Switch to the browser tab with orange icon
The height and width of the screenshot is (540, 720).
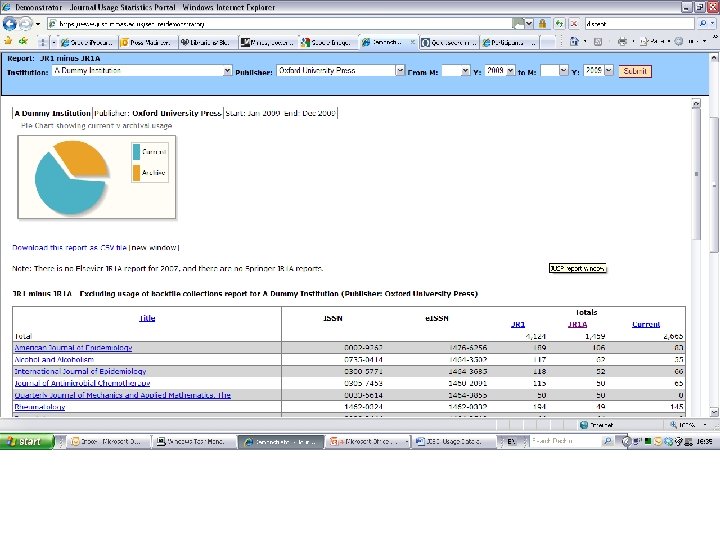pyautogui.click(x=148, y=42)
